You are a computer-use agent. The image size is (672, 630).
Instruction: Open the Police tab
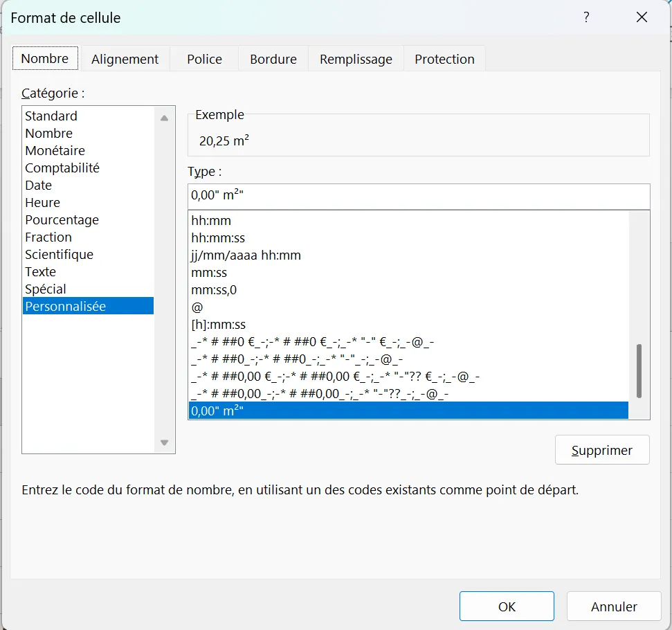(x=204, y=59)
